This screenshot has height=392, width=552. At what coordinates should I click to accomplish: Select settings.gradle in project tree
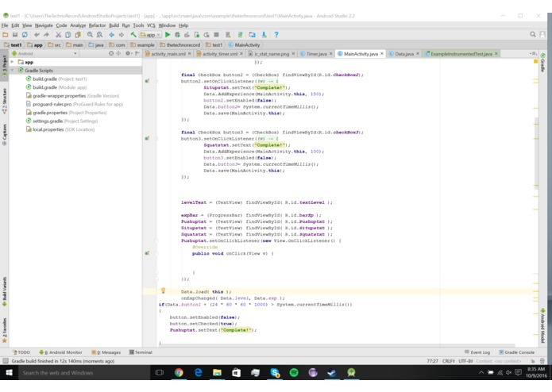(x=48, y=121)
